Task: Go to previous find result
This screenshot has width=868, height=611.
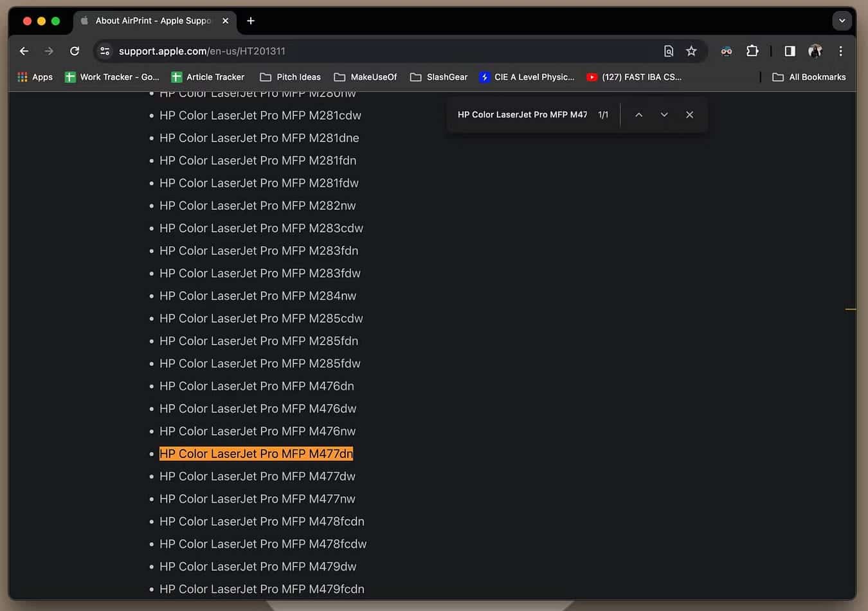Action: point(638,114)
